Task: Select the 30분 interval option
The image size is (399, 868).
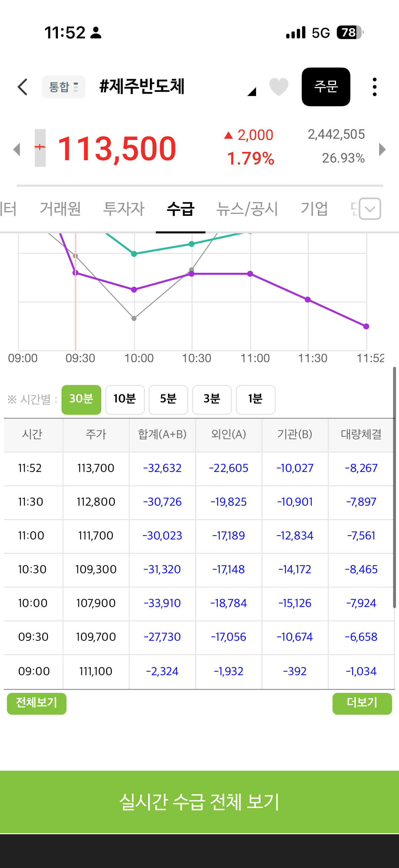Action: (81, 400)
